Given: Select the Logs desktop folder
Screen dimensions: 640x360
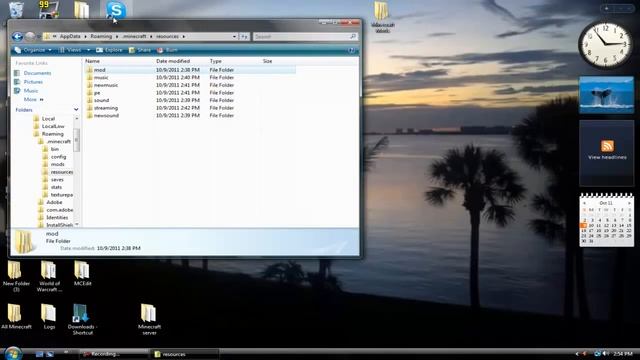Looking at the screenshot, I should tap(49, 316).
